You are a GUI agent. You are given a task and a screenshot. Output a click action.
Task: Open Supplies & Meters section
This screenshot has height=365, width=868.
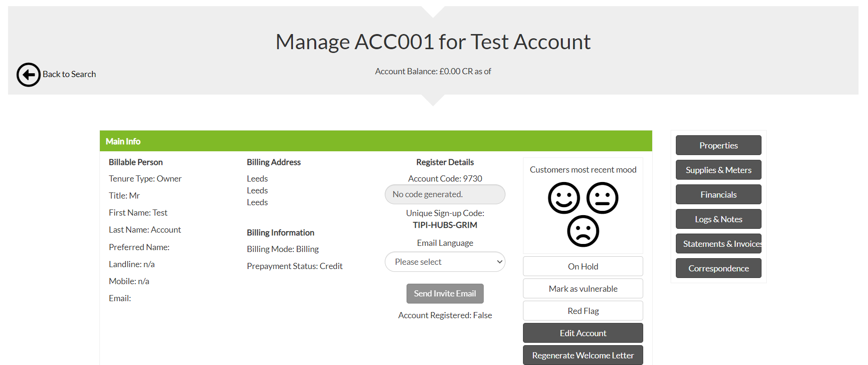coord(718,170)
